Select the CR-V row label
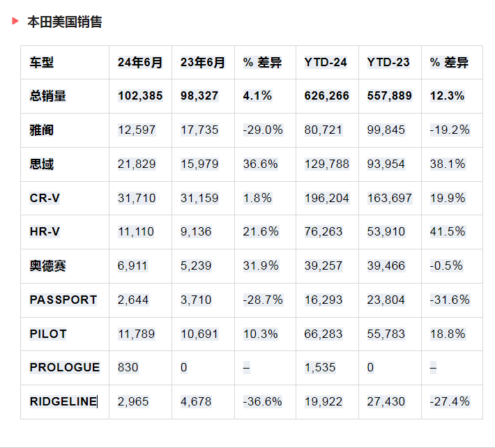This screenshot has width=495, height=448. (x=45, y=199)
